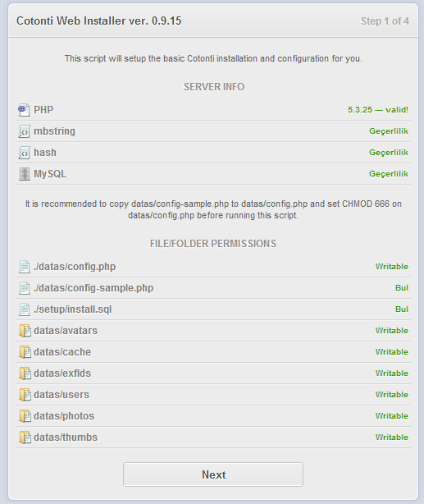Click the datas/thumbs folder icon
The image size is (424, 504).
point(25,438)
